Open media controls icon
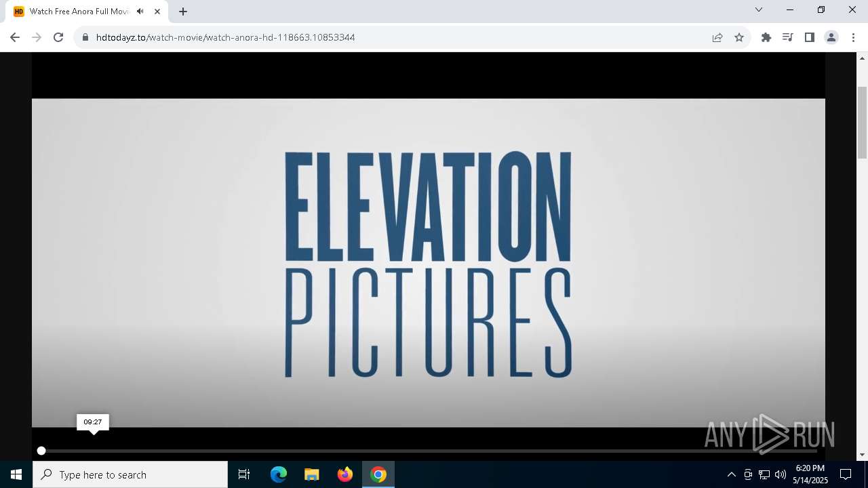This screenshot has width=868, height=488. [788, 37]
